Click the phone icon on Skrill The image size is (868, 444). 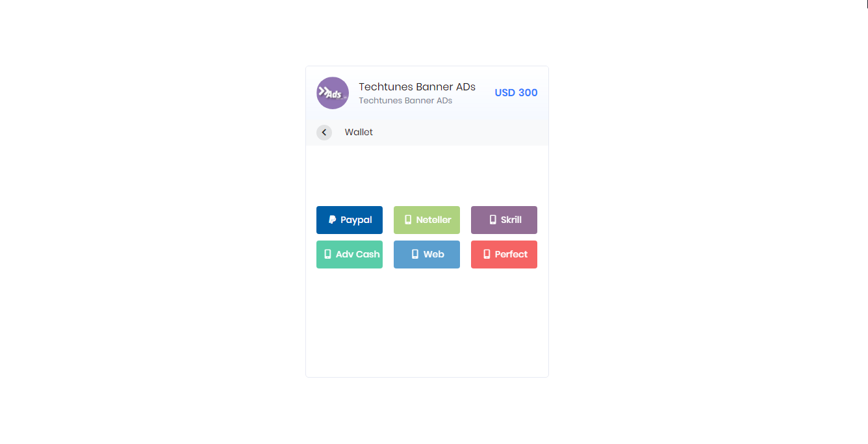pos(492,220)
